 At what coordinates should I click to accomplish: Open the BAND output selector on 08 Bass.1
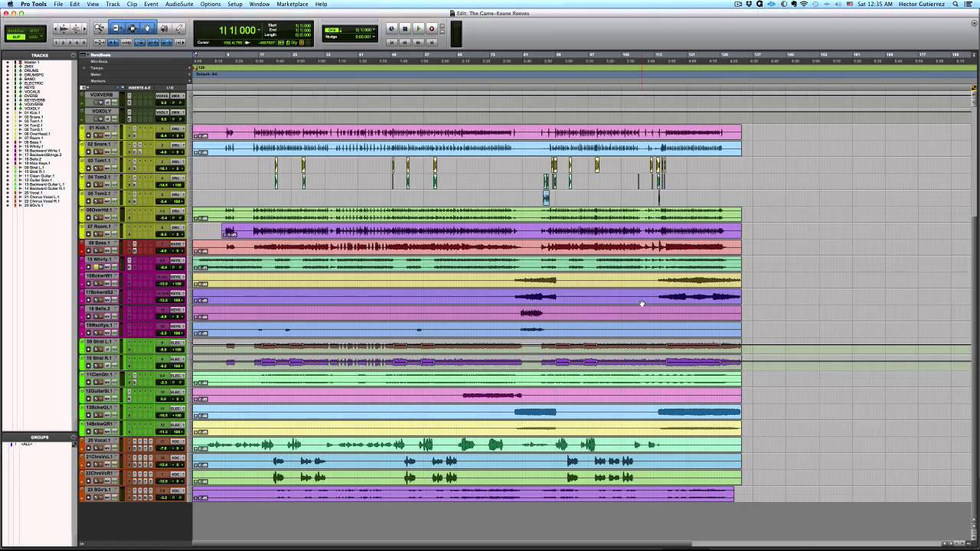[x=176, y=243]
